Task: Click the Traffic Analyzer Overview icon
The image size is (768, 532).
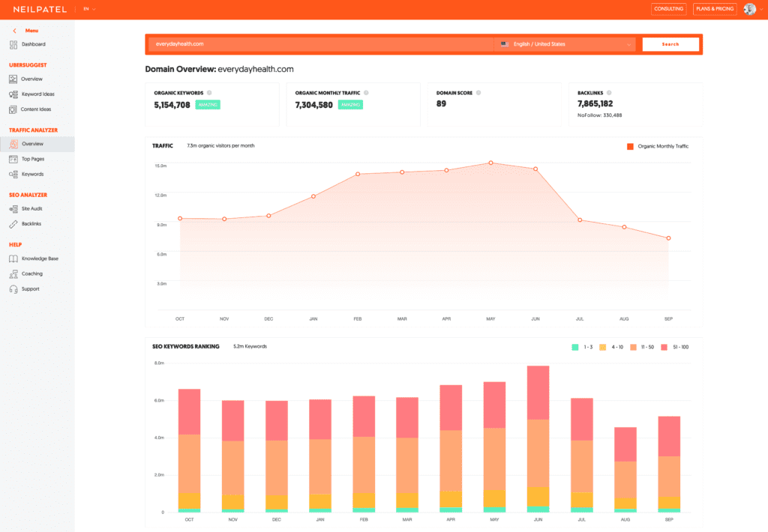Action: coord(13,144)
